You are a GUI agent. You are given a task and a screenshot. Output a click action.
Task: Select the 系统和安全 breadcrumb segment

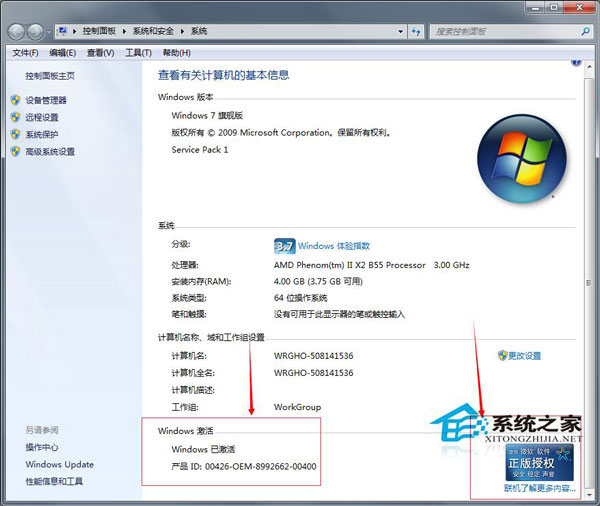click(153, 31)
